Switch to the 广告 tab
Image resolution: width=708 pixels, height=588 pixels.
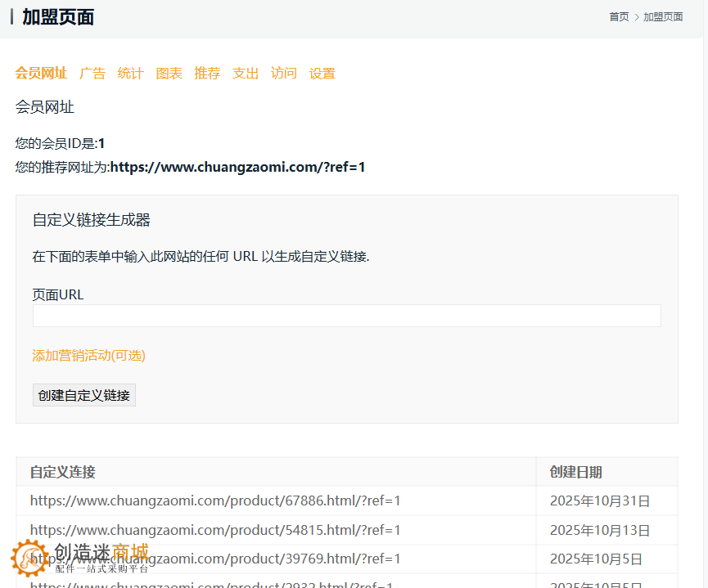point(92,73)
